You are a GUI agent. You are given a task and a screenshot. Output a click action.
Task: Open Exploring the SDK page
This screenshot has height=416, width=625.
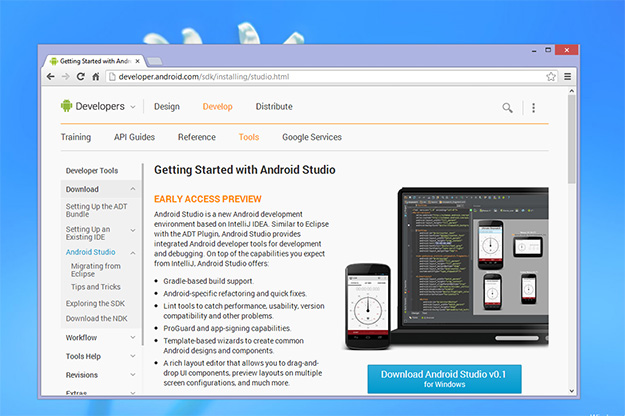[95, 304]
